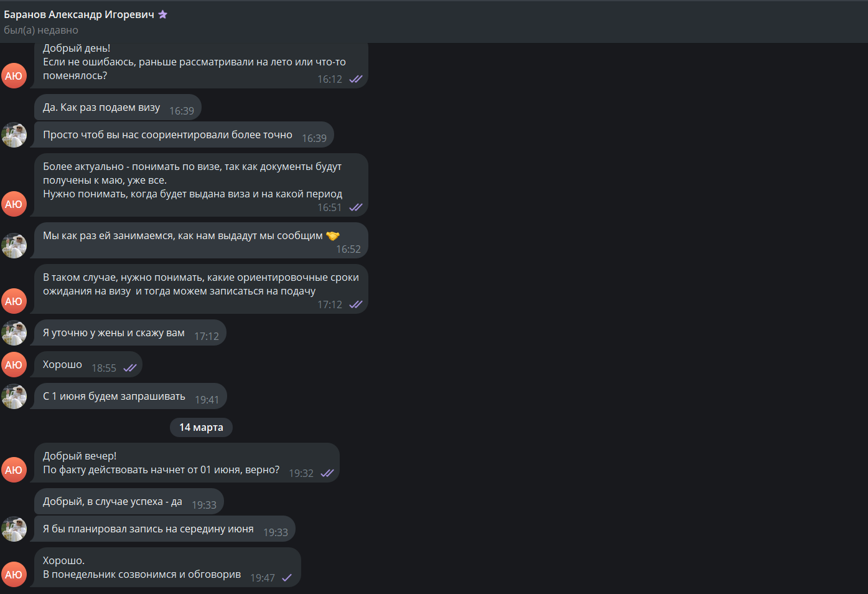Select message 'Да. Как раз подаем визу'

[x=118, y=108]
